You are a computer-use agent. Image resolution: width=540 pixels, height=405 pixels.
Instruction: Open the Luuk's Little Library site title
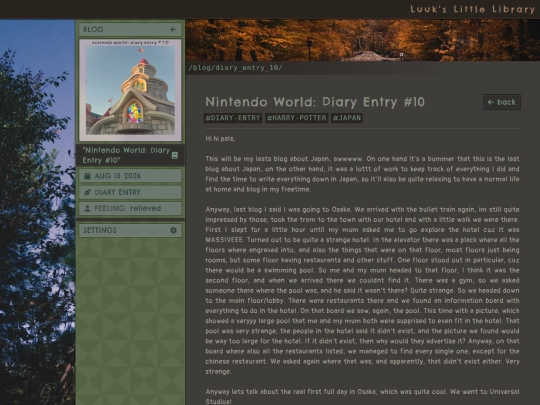[x=472, y=9]
